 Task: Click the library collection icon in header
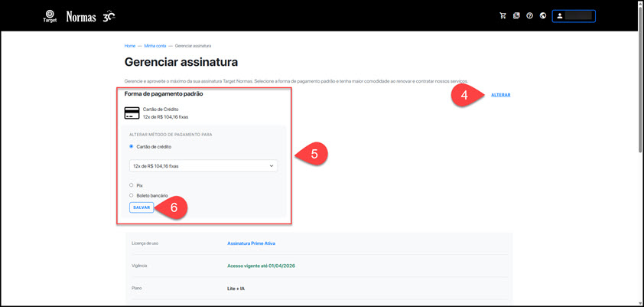(516, 15)
